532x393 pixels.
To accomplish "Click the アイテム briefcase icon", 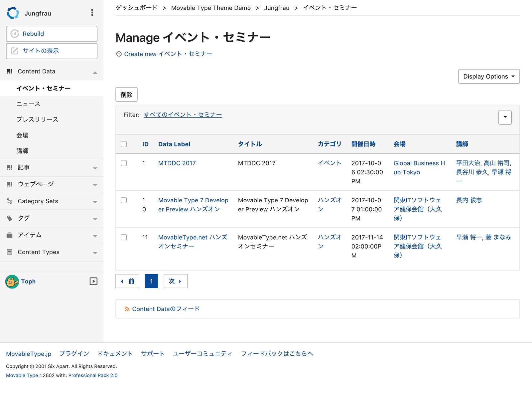I will (x=10, y=235).
